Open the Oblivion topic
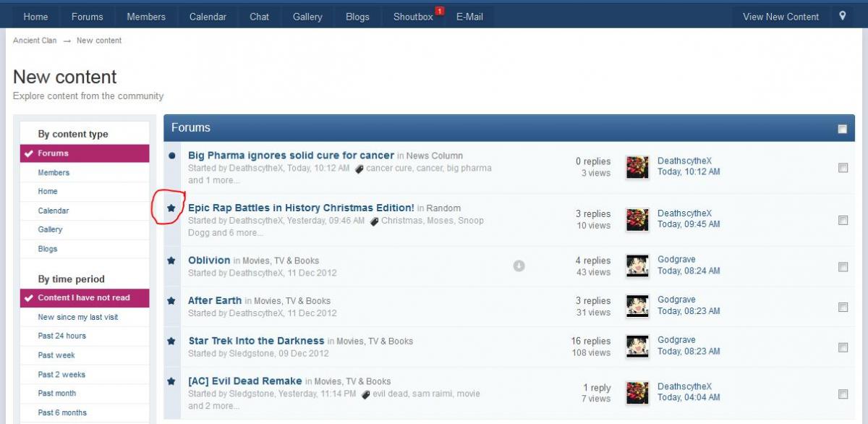 pyautogui.click(x=209, y=260)
